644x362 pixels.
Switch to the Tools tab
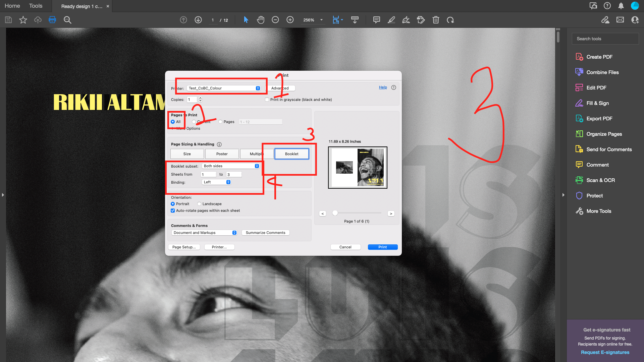click(36, 6)
